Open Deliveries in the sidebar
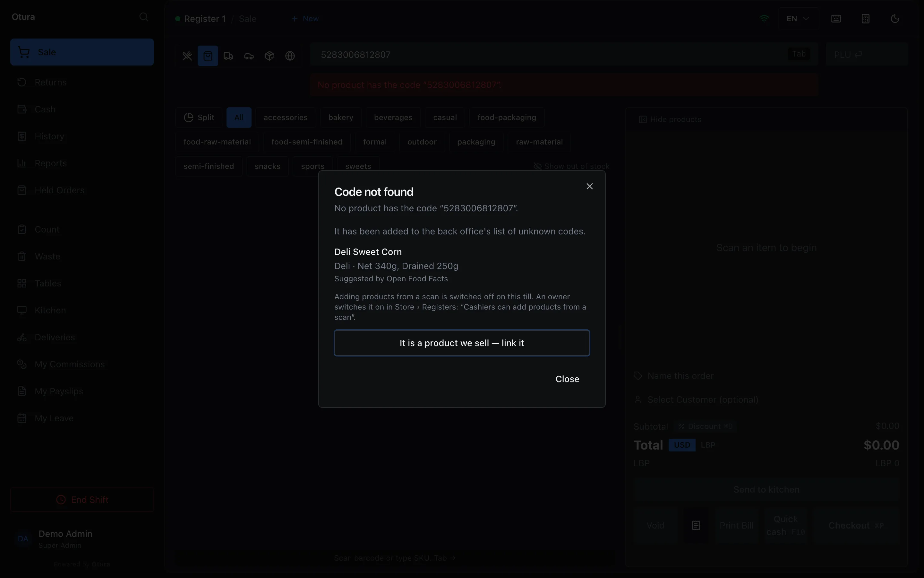Viewport: 924px width, 578px height. (82, 337)
